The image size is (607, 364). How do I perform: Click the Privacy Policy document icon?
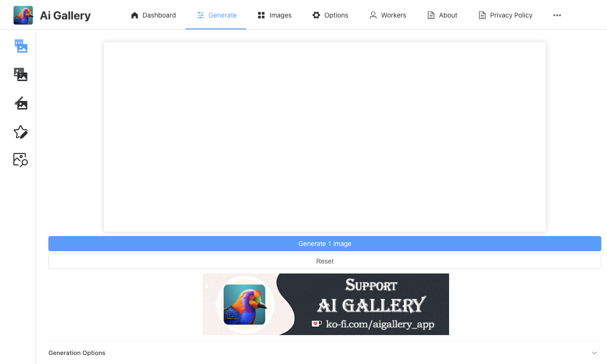(482, 15)
